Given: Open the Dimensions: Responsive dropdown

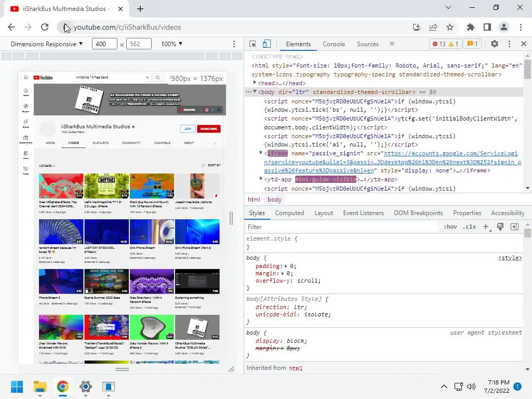Looking at the screenshot, I should (46, 44).
